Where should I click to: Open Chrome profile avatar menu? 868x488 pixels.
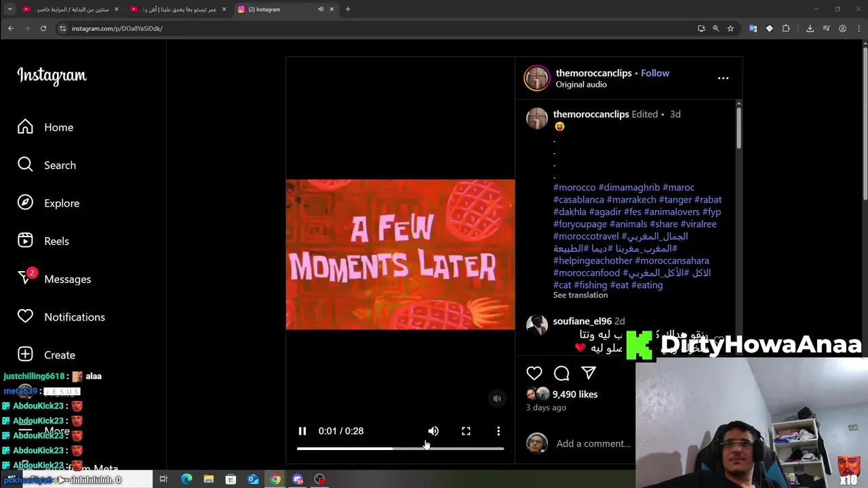click(843, 28)
